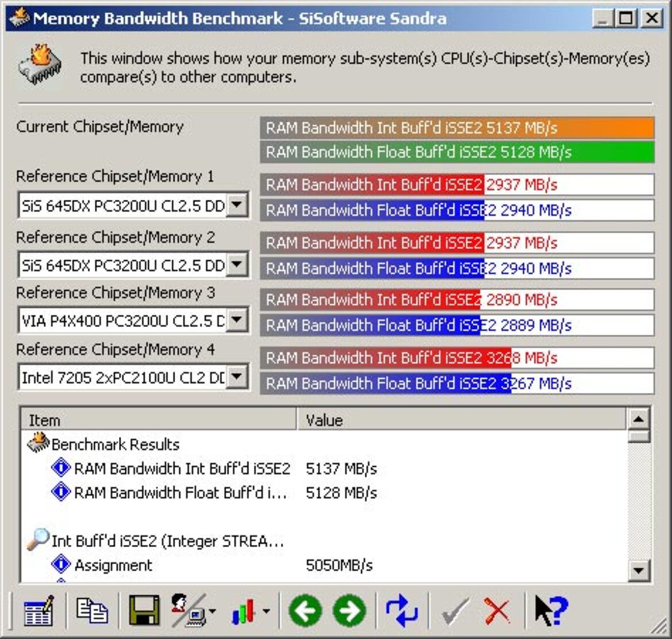Save results using the floppy disk icon

144,610
